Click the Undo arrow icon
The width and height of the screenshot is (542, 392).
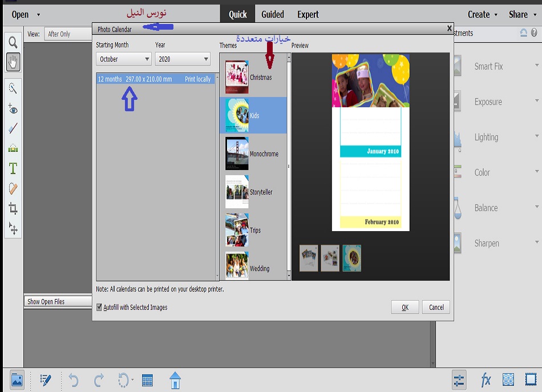point(73,380)
